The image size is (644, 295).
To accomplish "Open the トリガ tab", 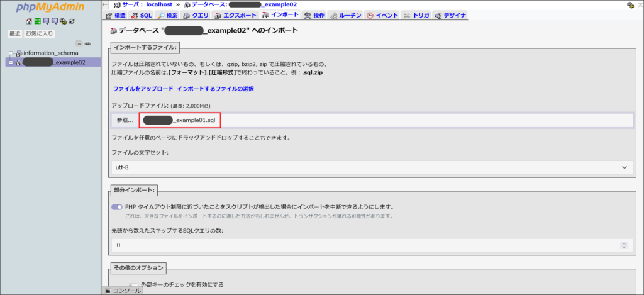I will click(416, 16).
